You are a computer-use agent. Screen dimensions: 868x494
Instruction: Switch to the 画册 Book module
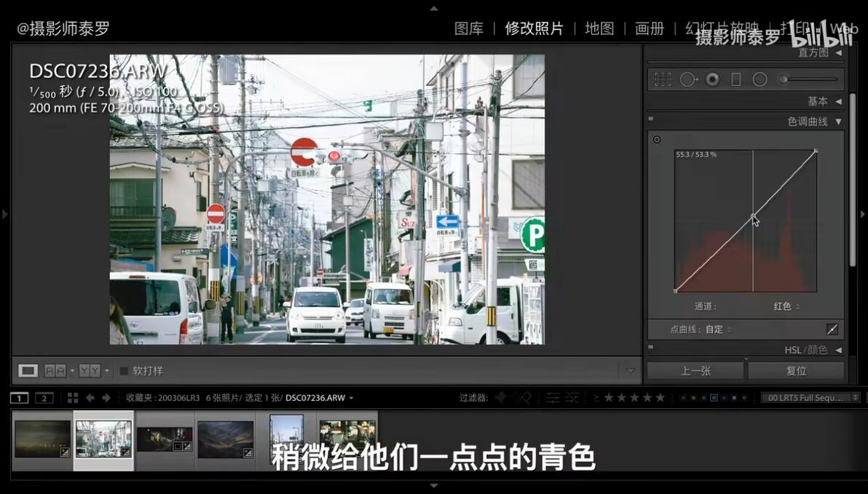(650, 29)
